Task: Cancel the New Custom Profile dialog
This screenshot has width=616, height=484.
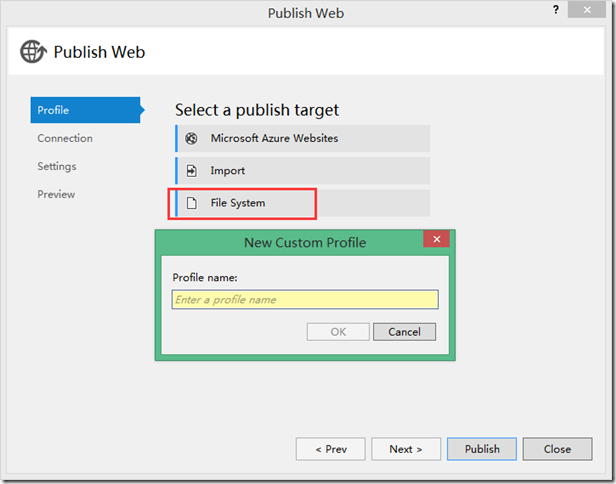Action: [x=404, y=332]
